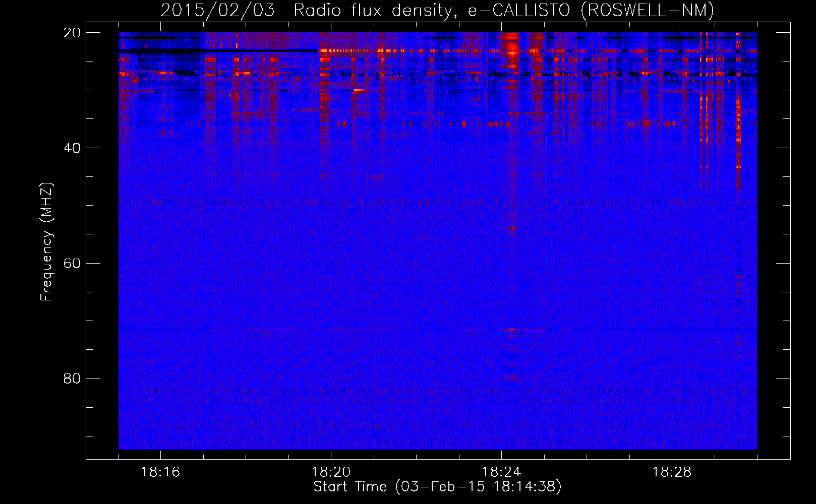Screen dimensions: 816x504
Task: Click the "Frequency (MHZ)" axis label
Action: [46, 241]
